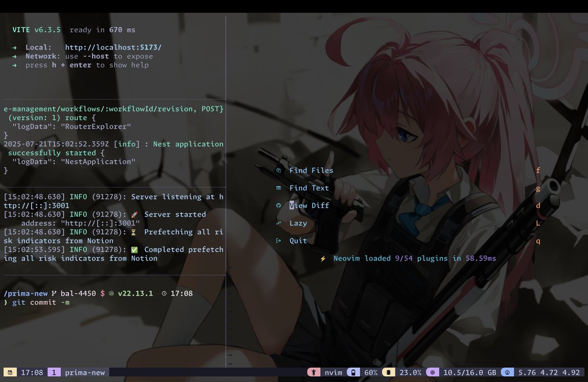Click the pink process icon before nvim

tap(314, 373)
